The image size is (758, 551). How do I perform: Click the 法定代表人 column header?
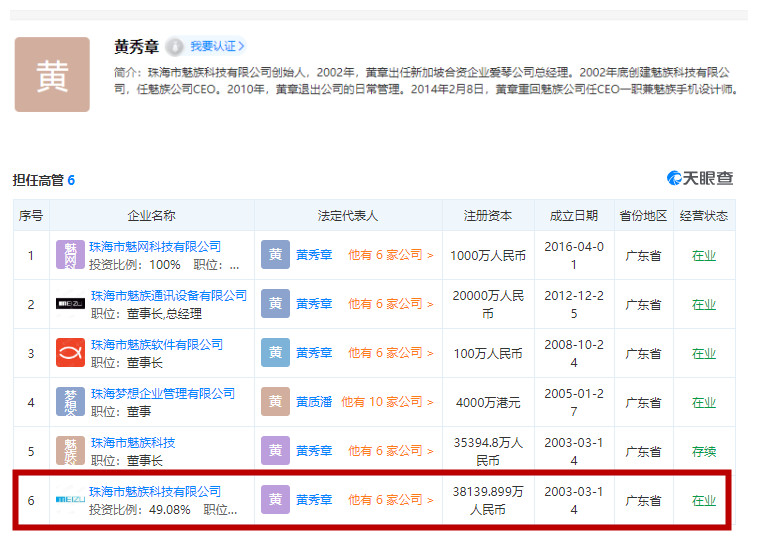348,216
